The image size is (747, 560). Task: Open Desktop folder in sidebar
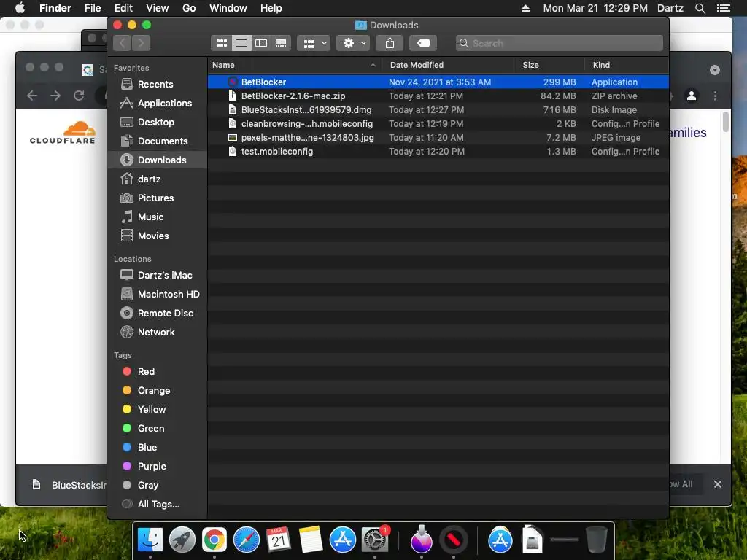[x=158, y=122]
